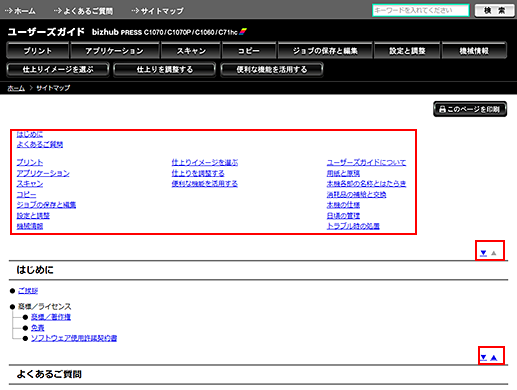Open ソフトウェア使用許諾契約書 tree link
Viewport: 517px width, 390px height.
[x=74, y=338]
